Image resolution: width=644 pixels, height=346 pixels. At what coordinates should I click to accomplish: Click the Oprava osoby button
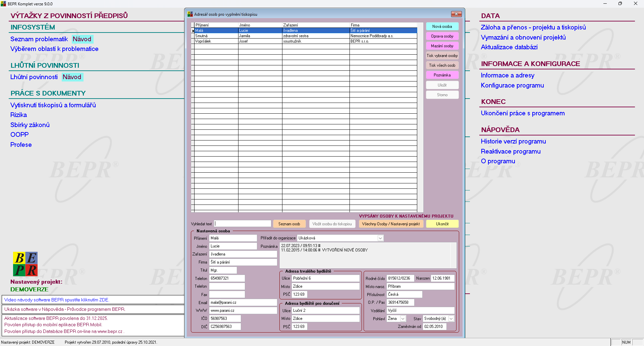tap(442, 36)
